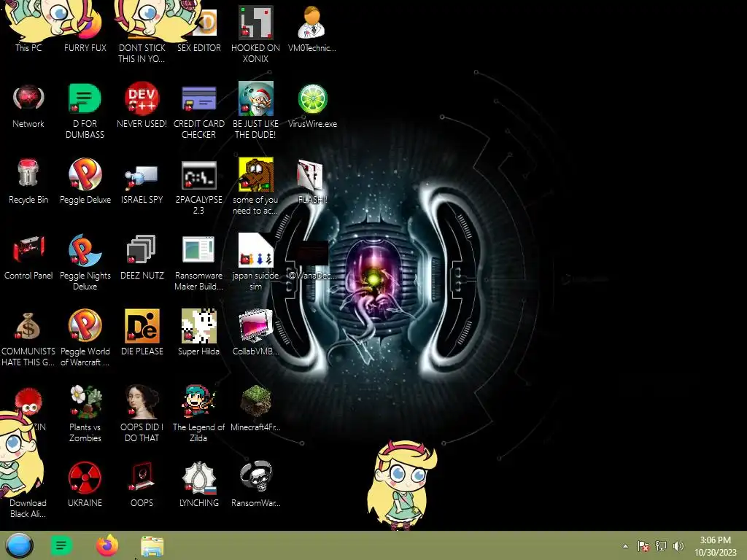Select the Plants vs Zombies shortcut
747x560 pixels.
pyautogui.click(x=85, y=414)
